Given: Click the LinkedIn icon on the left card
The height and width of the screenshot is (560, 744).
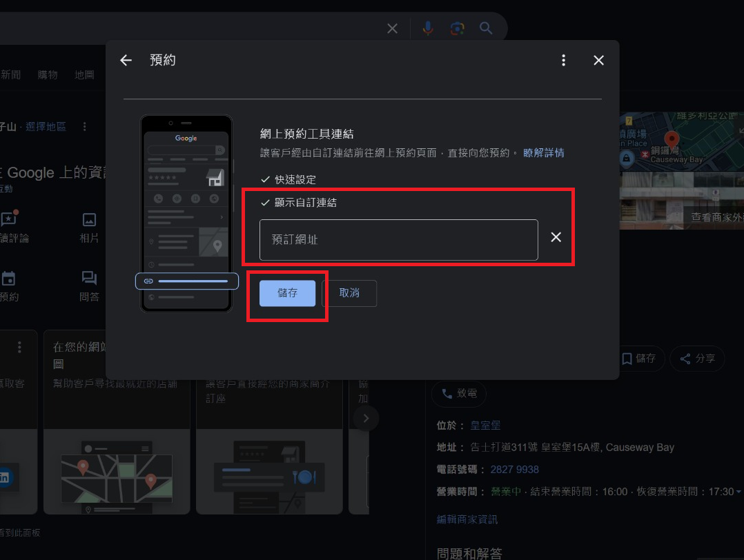Looking at the screenshot, I should point(5,477).
